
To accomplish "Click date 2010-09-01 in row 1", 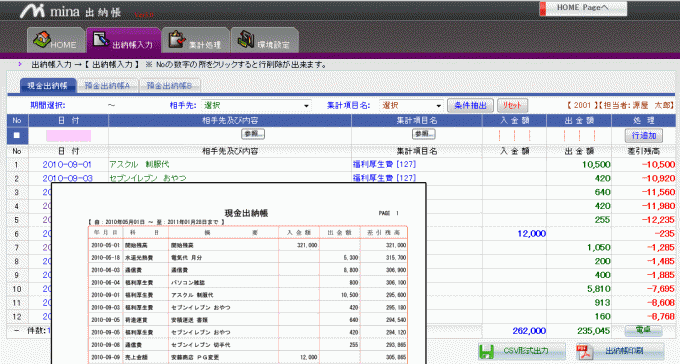I will [67, 165].
